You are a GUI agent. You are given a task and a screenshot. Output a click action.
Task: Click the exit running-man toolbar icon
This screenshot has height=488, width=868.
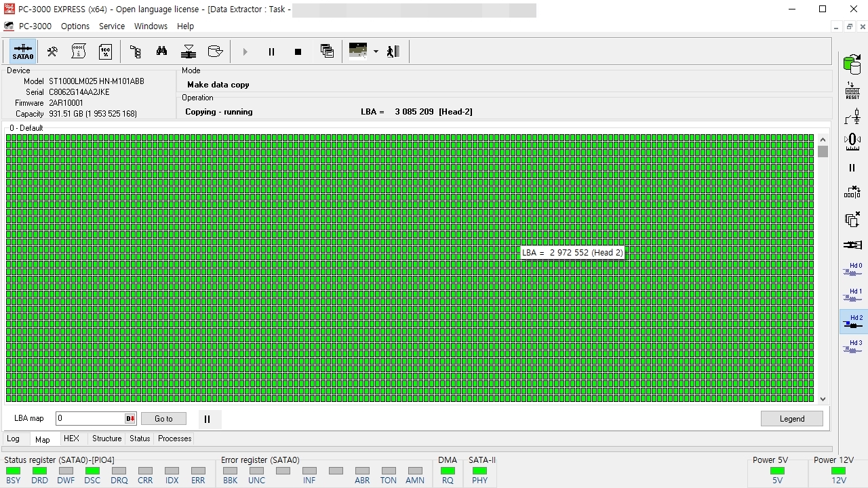393,52
